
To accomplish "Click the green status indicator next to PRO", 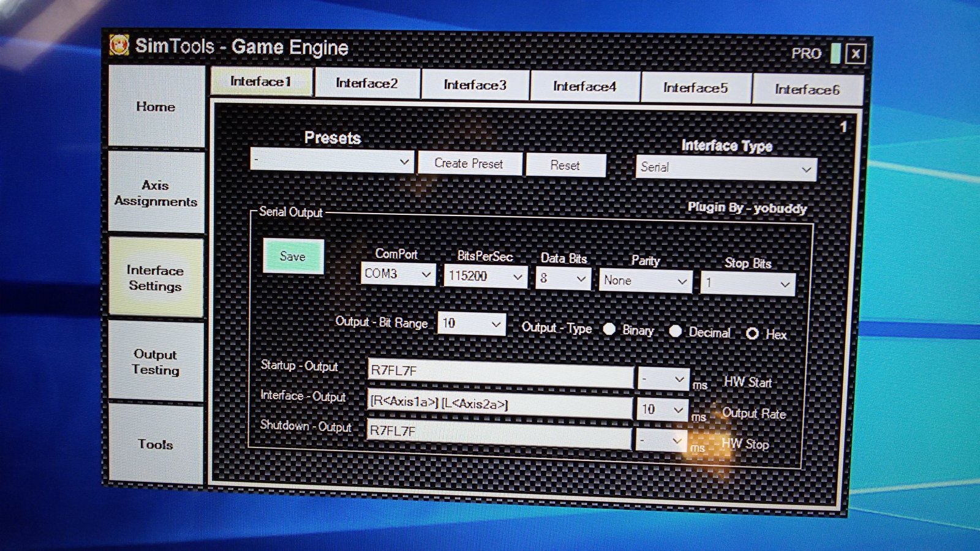I will 835,53.
